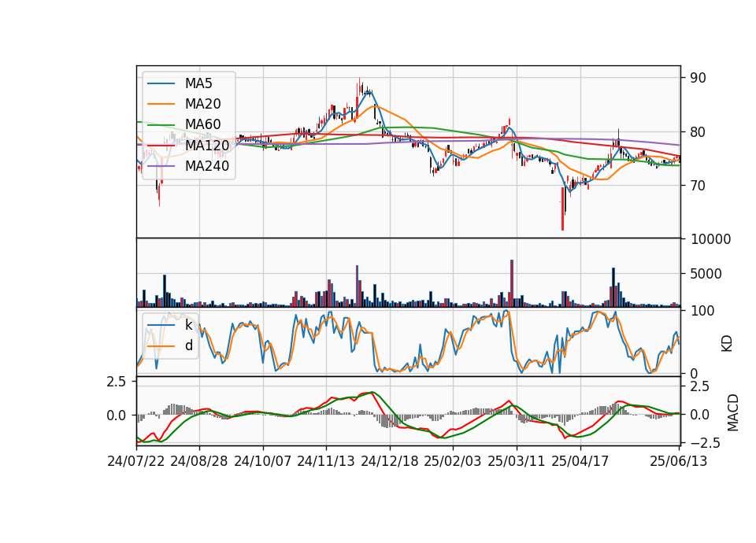Click the k legend label in KD panel
The height and width of the screenshot is (543, 756).
(188, 325)
